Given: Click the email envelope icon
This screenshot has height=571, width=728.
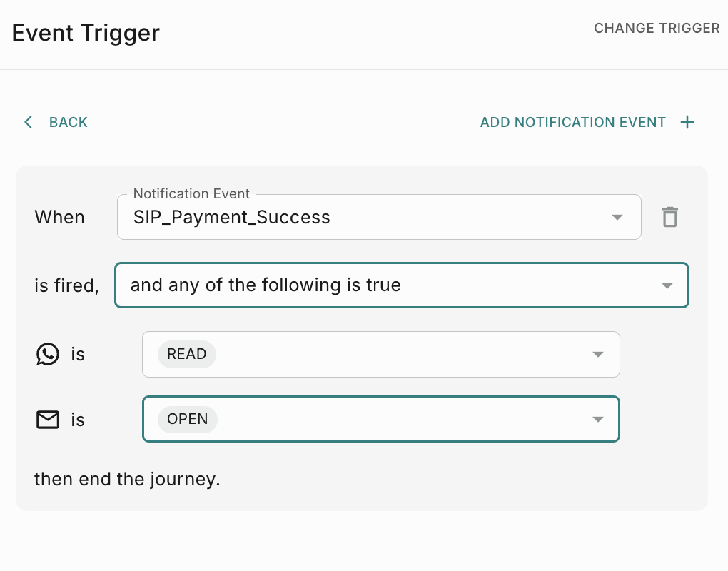Looking at the screenshot, I should 48,420.
